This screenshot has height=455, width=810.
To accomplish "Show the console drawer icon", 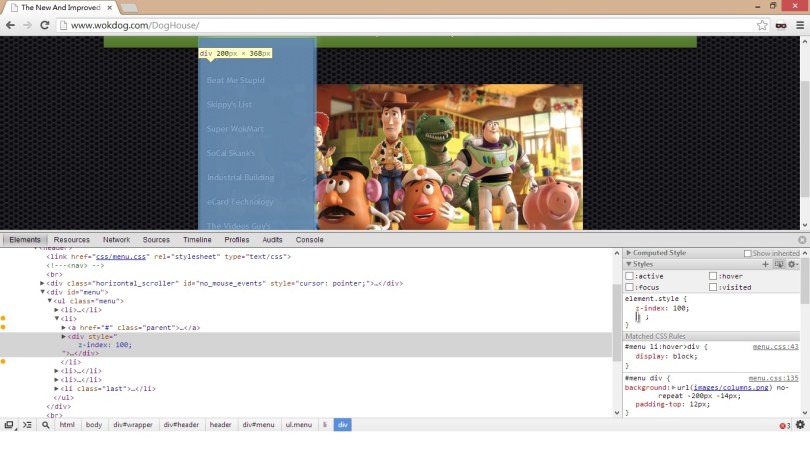I will pyautogui.click(x=27, y=425).
